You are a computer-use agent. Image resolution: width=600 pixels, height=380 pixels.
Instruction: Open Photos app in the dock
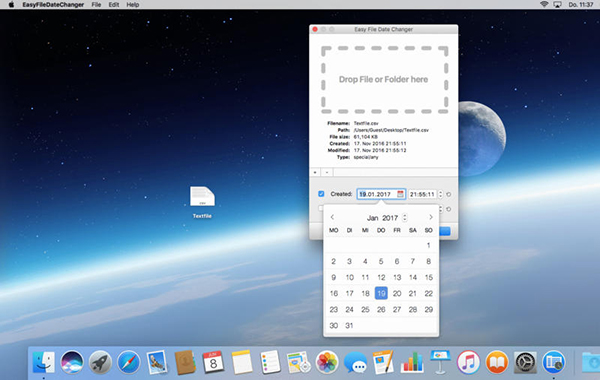[x=327, y=362]
